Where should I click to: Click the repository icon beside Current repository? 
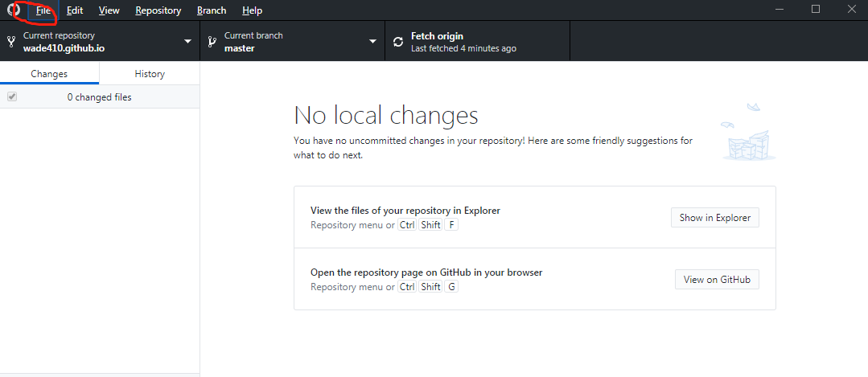[11, 42]
